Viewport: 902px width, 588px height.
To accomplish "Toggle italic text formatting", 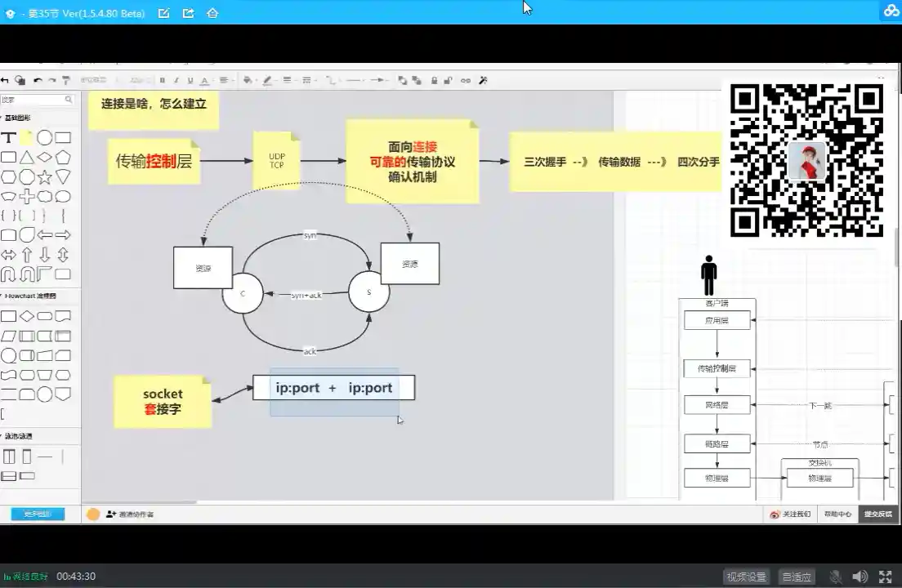I will click(x=176, y=81).
